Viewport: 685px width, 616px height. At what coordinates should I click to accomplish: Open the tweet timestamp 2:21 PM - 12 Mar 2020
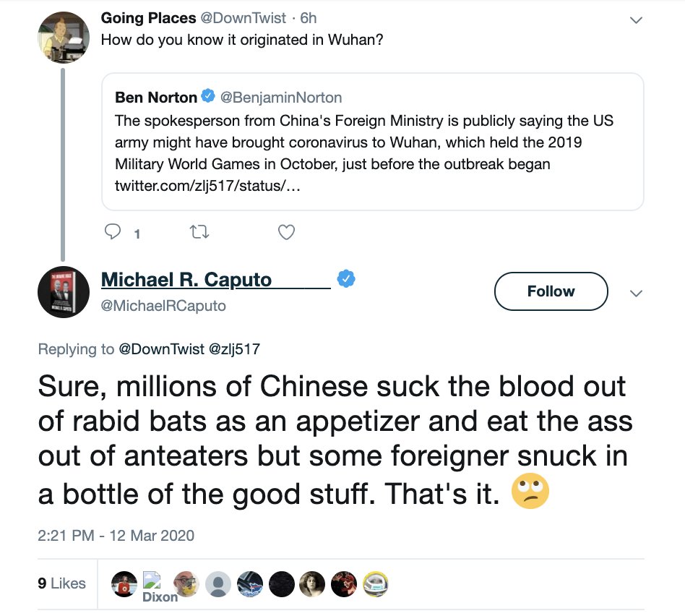(116, 535)
